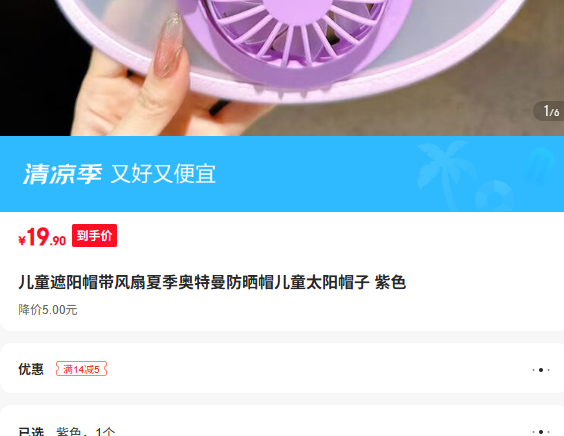Viewport: 564px width, 436px height.
Task: Expand the 优惠 discounts label
Action: tap(31, 369)
